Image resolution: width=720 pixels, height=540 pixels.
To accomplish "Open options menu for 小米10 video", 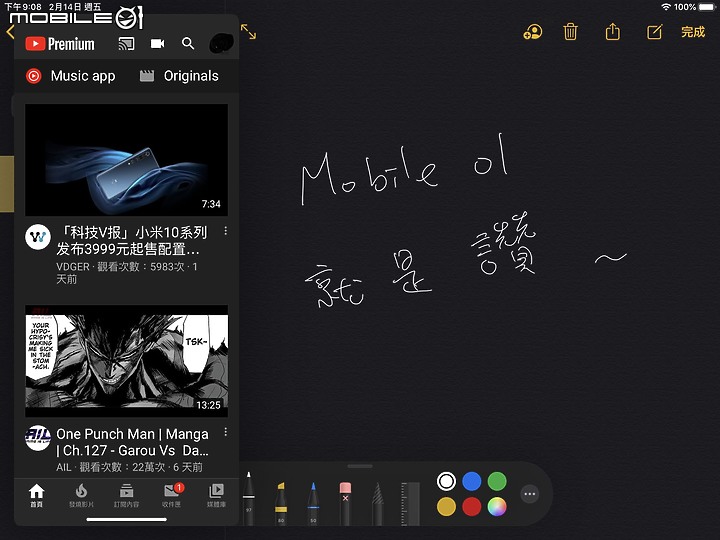I will (x=225, y=231).
